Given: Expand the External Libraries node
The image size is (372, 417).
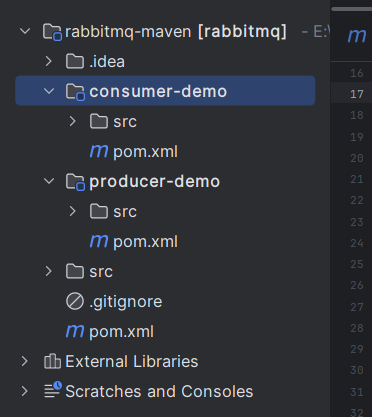Looking at the screenshot, I should click(25, 361).
